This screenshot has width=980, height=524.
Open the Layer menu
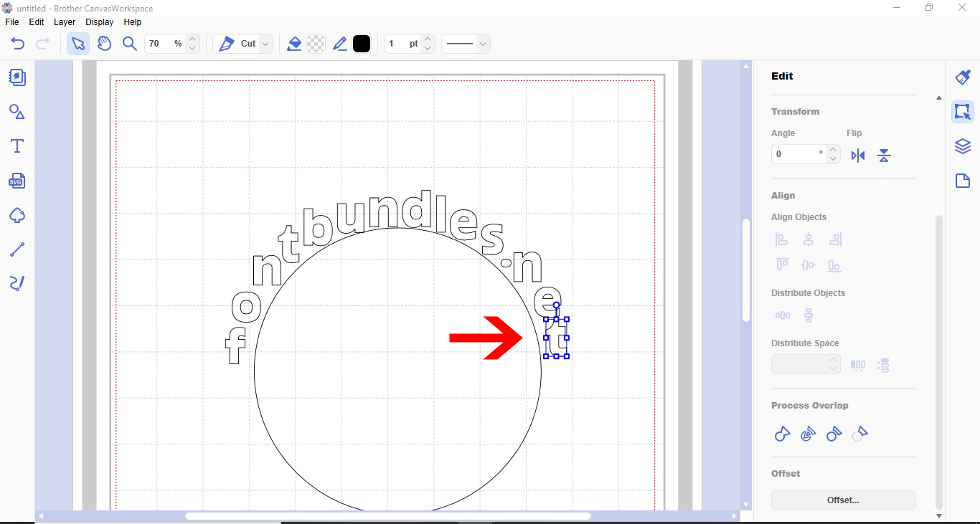coord(65,22)
